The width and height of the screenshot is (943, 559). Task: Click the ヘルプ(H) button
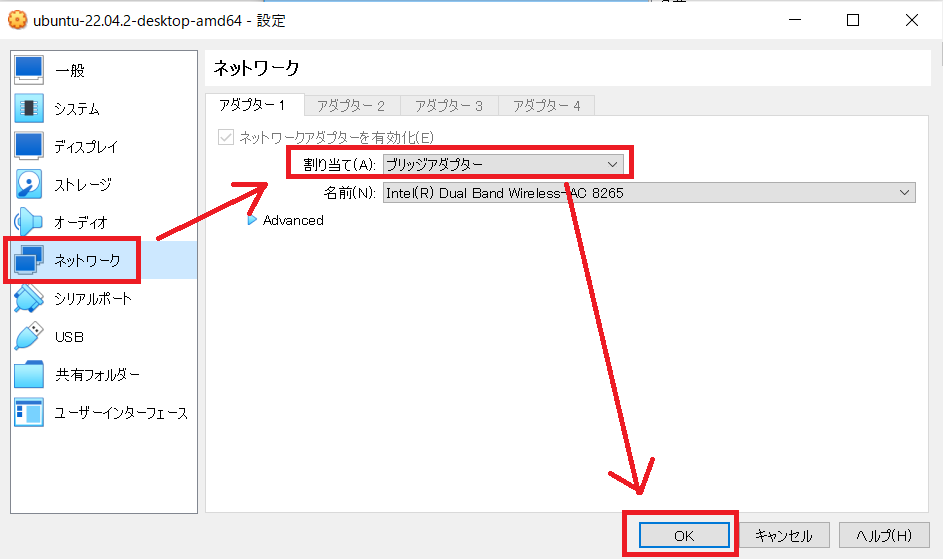coord(884,536)
